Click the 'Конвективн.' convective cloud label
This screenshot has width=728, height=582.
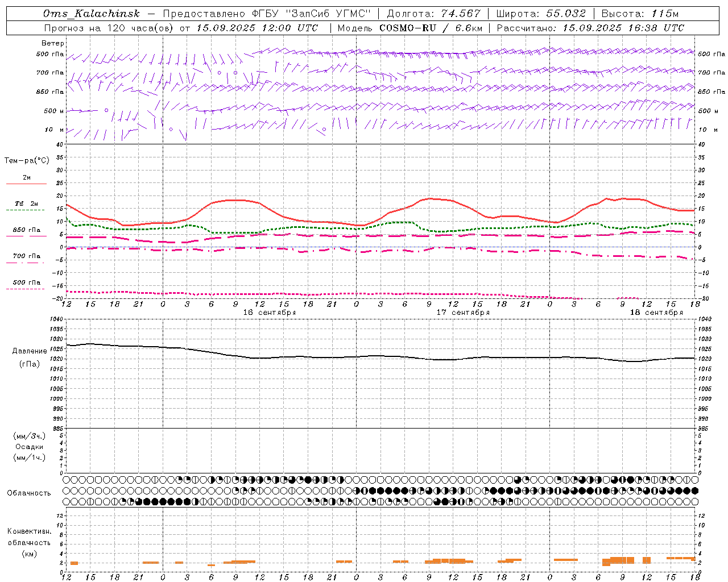coord(29,531)
